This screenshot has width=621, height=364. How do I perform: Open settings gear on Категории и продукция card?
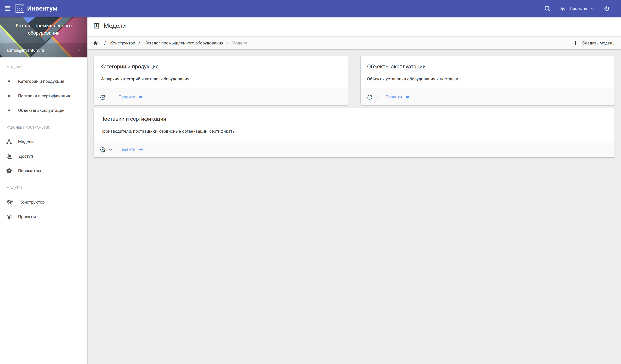[103, 97]
